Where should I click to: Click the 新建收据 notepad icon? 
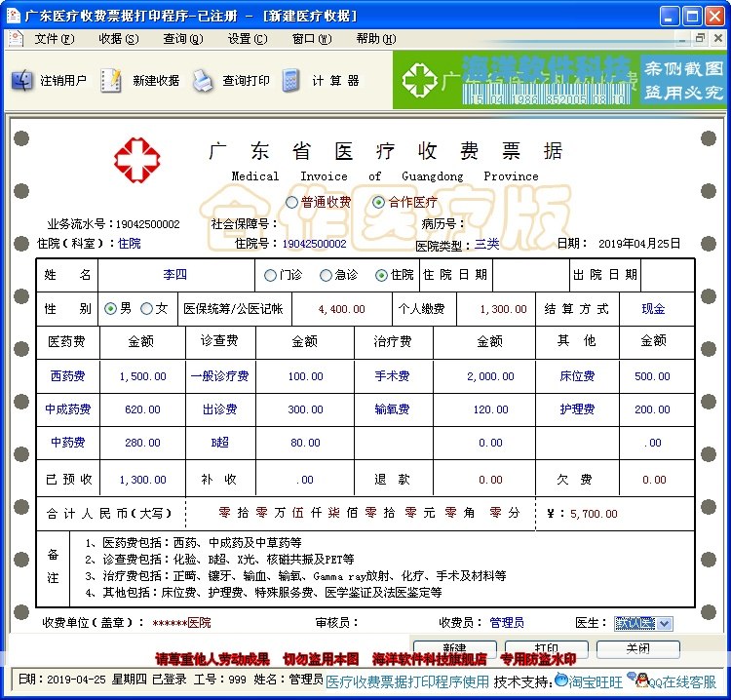click(x=111, y=80)
